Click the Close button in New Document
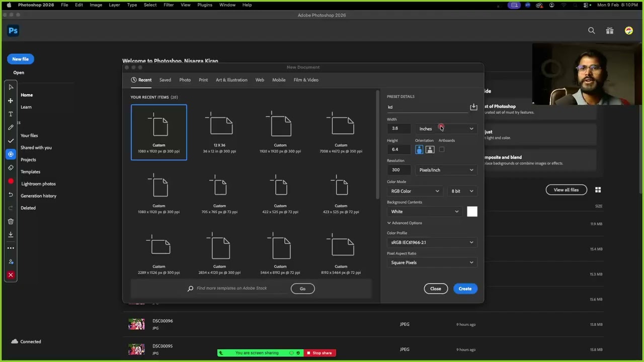 [436, 289]
